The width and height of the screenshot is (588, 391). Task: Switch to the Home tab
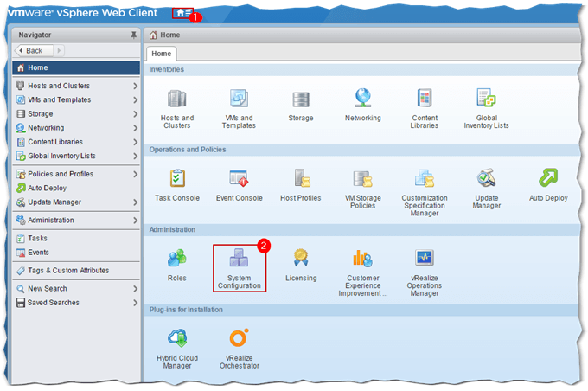161,54
